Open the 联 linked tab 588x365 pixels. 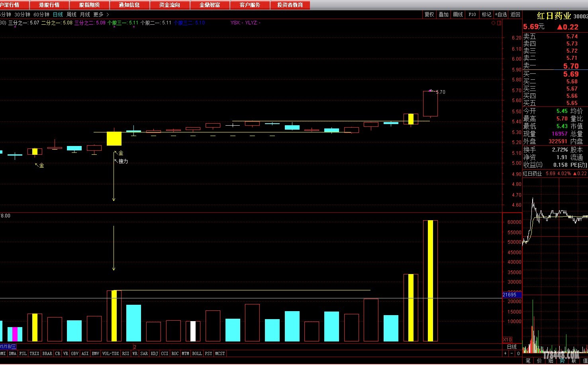(574, 361)
